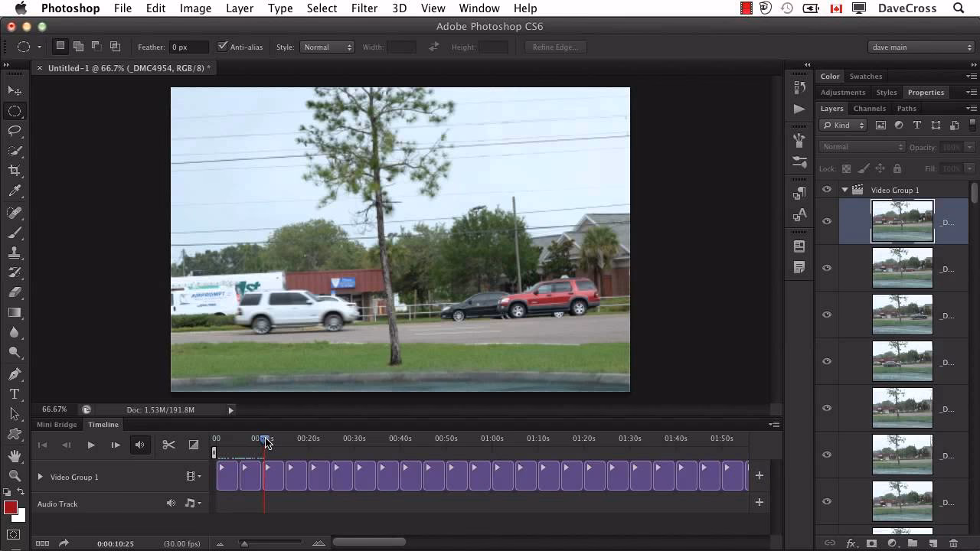
Task: Toggle the Anti-alias checkbox
Action: click(x=223, y=47)
